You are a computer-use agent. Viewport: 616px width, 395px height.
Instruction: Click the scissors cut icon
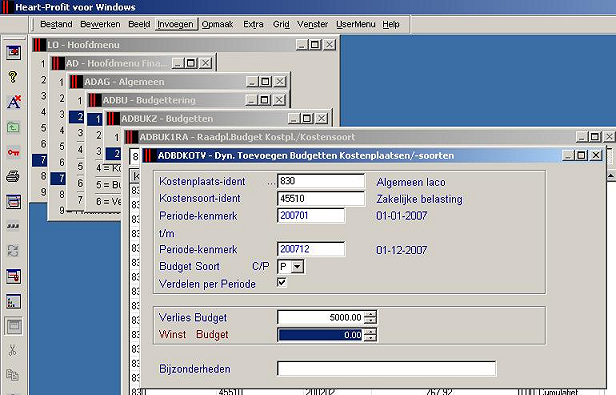(13, 350)
